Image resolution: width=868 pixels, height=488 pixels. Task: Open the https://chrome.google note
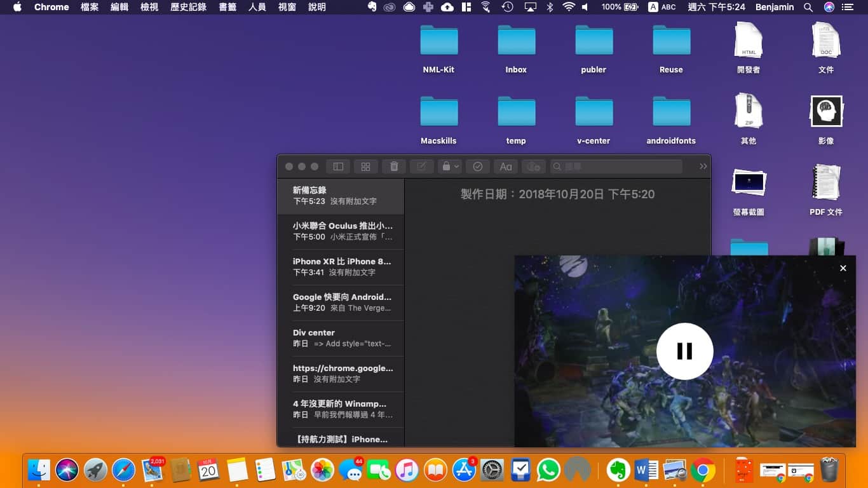click(341, 374)
